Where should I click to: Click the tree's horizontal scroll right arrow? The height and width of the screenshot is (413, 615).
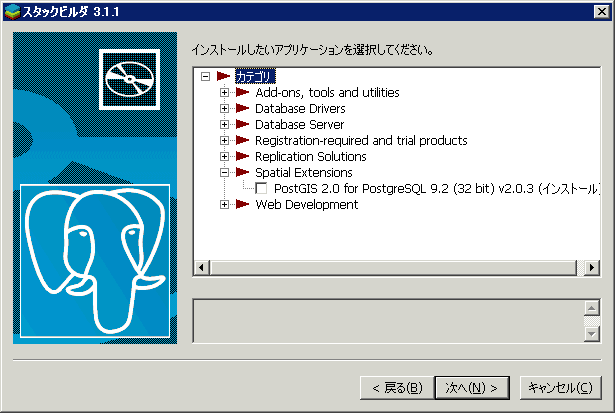coord(591,267)
